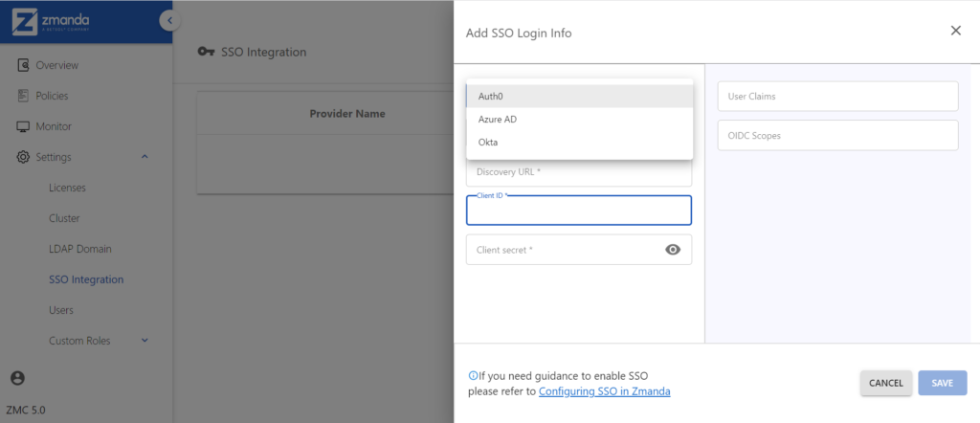
Task: Toggle Client secret visibility eye icon
Action: (x=673, y=249)
